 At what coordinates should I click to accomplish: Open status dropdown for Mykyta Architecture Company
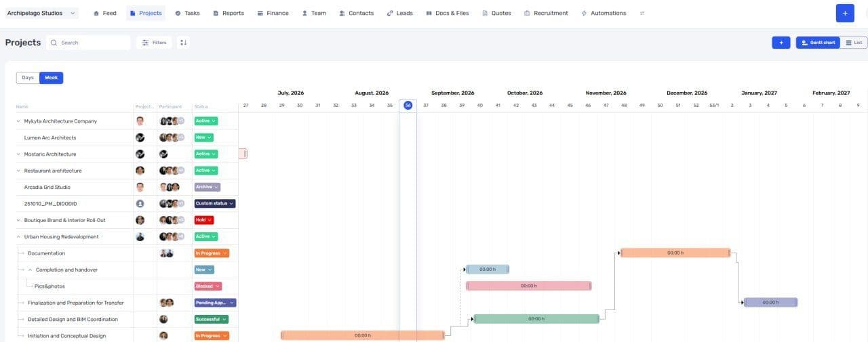(x=206, y=121)
